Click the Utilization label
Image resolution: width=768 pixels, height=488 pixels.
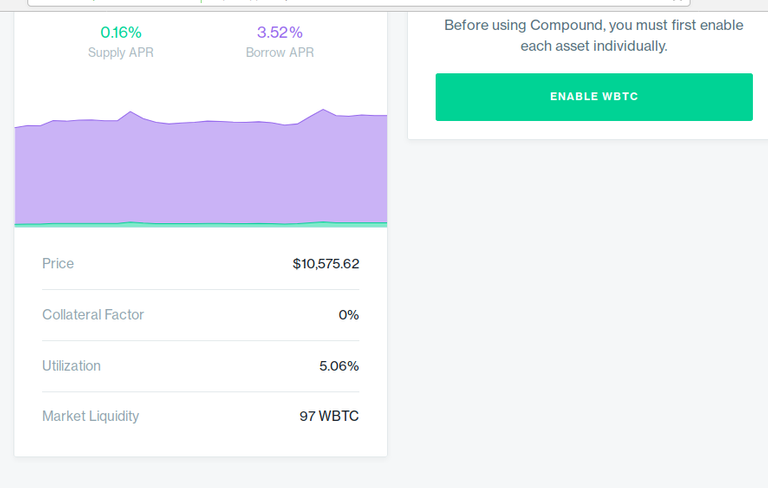coord(71,366)
